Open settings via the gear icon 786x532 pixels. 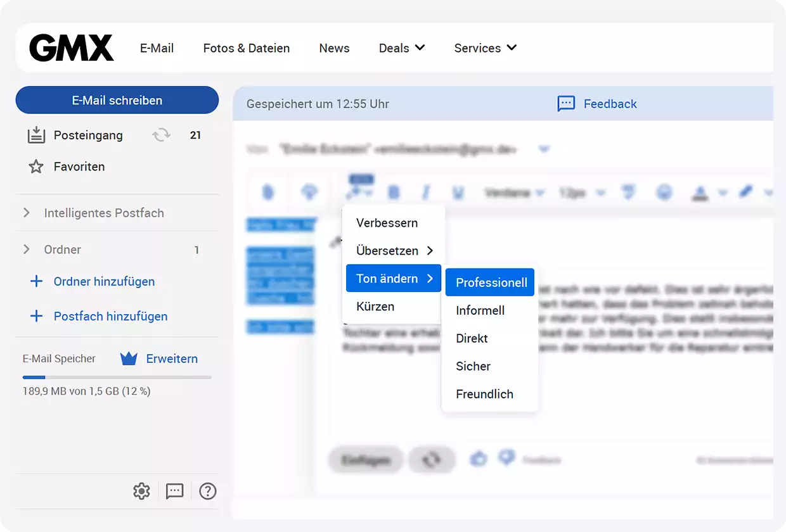(141, 491)
